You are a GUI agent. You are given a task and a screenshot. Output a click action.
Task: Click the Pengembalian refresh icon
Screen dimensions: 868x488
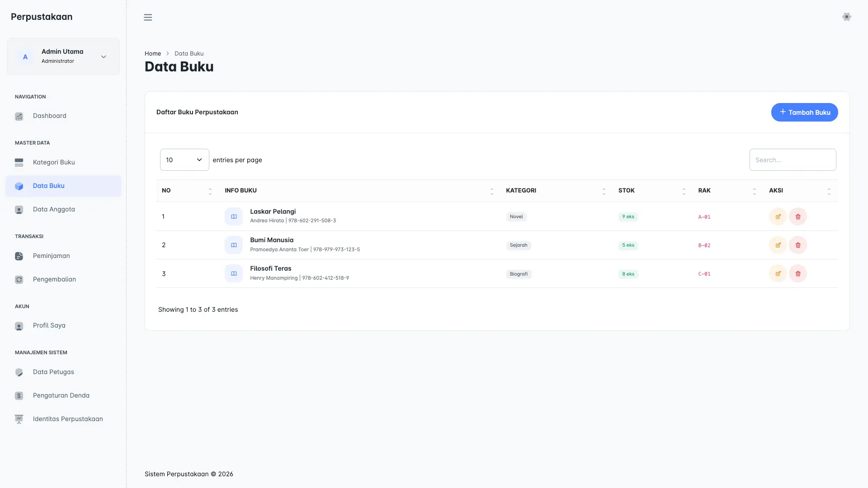click(x=19, y=280)
